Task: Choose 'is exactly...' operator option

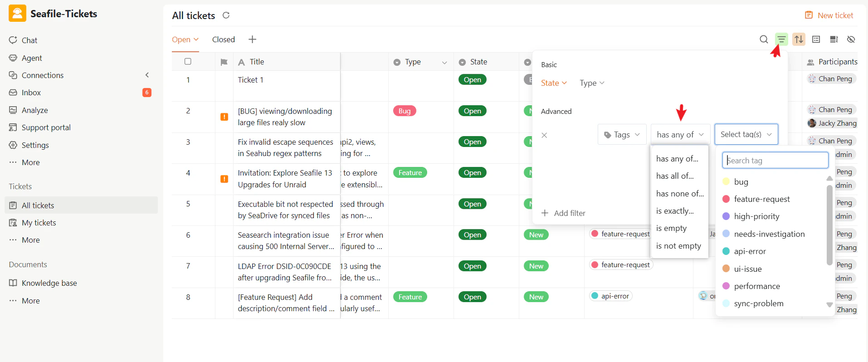Action: coord(679,210)
